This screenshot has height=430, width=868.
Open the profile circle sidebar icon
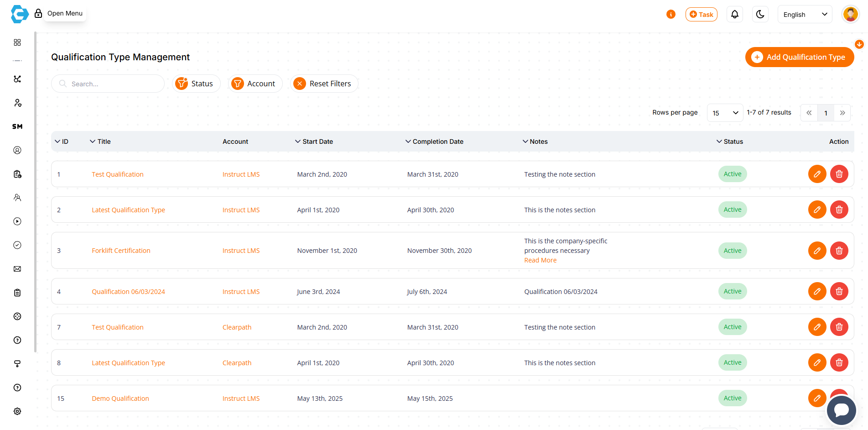(17, 150)
